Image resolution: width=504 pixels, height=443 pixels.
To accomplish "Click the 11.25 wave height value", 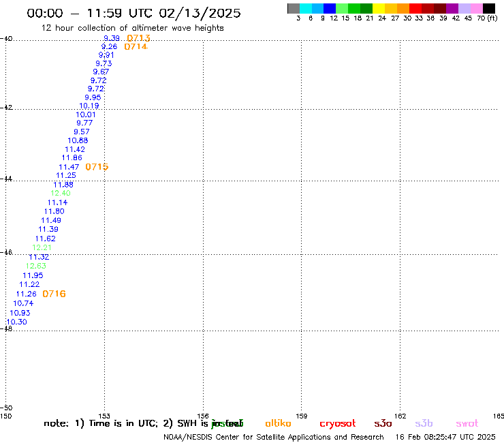I will point(66,176).
